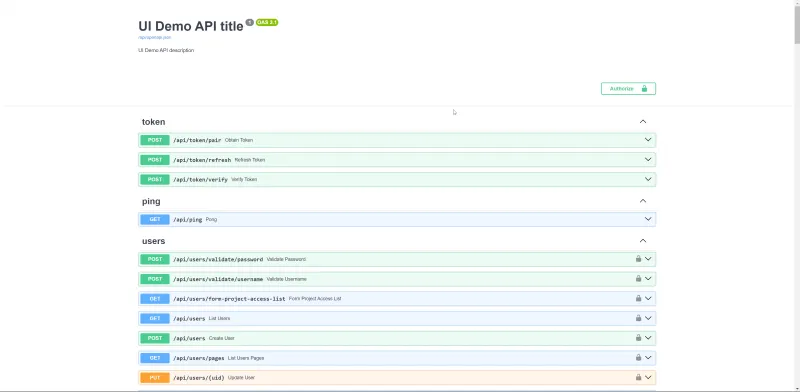The height and width of the screenshot is (392, 800).
Task: Expand the /api/token/refresh endpoint chevron
Action: 648,160
